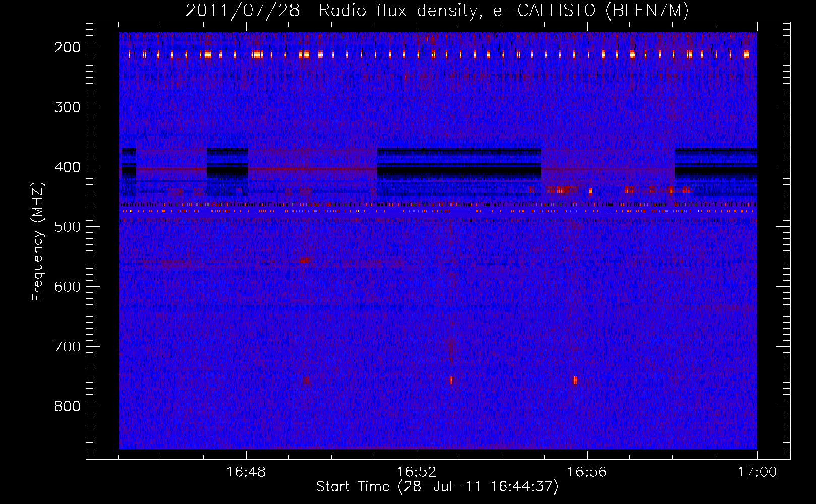Click the plot title 'Radio flux density, e-CALLISTO (BLEN7M)'

tap(503, 11)
